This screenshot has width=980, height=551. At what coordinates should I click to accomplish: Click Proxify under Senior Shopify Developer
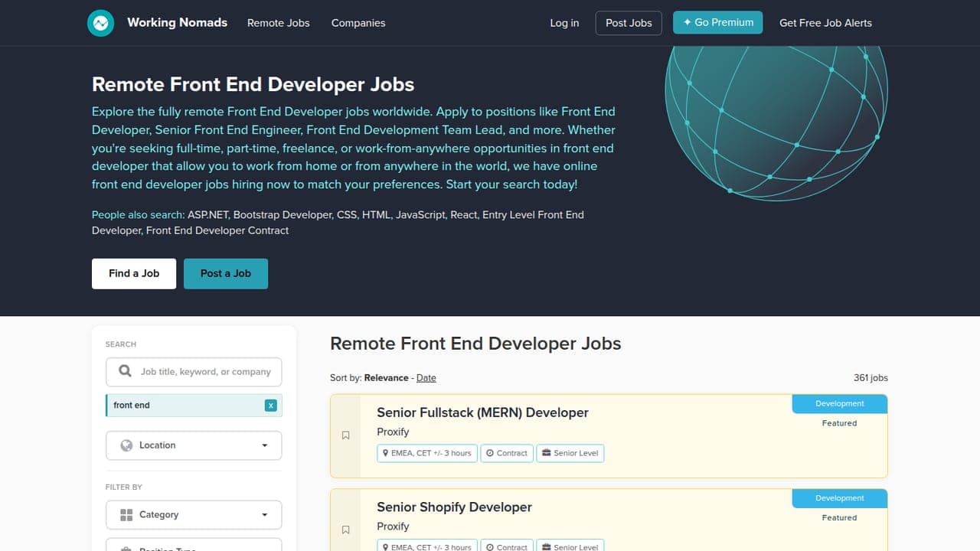point(393,527)
